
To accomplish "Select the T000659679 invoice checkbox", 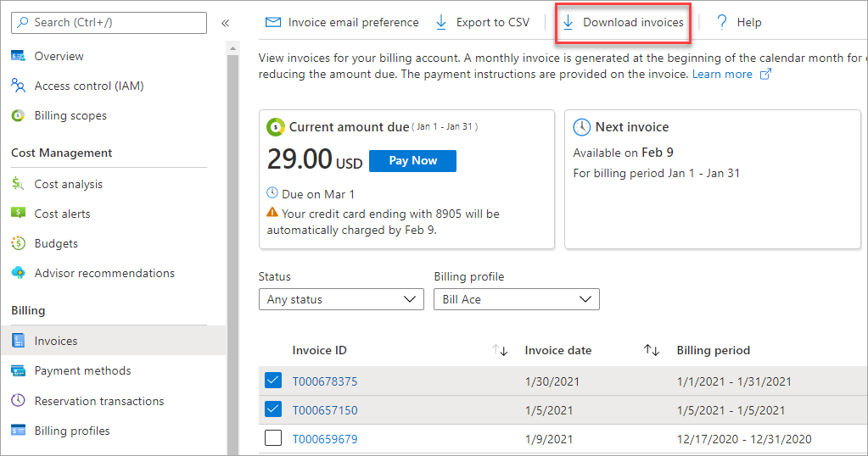I will coord(273,439).
